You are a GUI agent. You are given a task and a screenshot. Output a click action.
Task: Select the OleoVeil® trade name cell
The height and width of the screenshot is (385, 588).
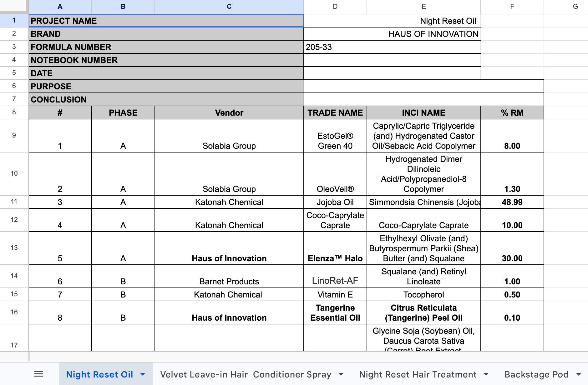pyautogui.click(x=335, y=174)
